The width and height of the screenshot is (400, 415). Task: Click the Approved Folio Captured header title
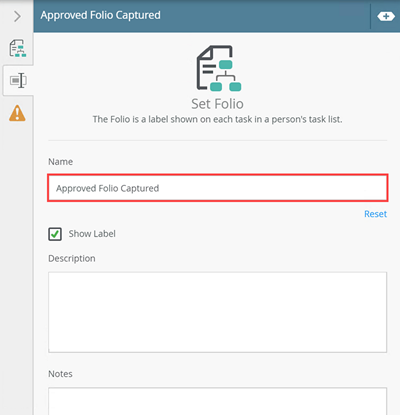(x=100, y=15)
